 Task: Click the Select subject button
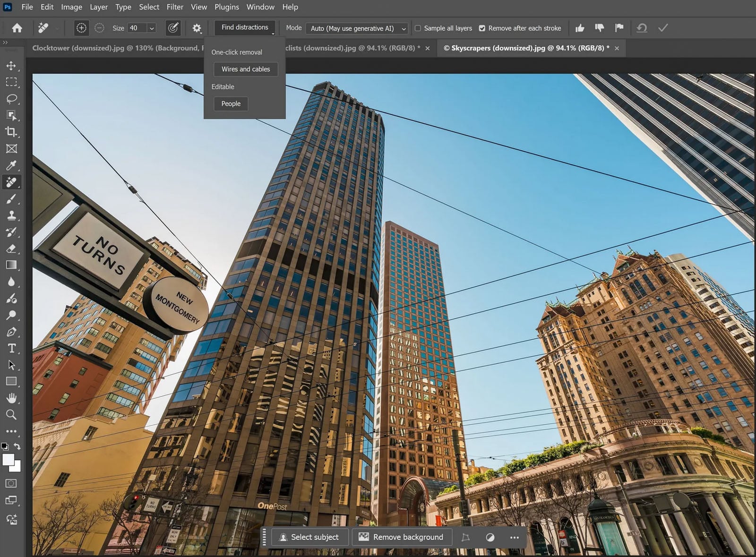point(310,537)
